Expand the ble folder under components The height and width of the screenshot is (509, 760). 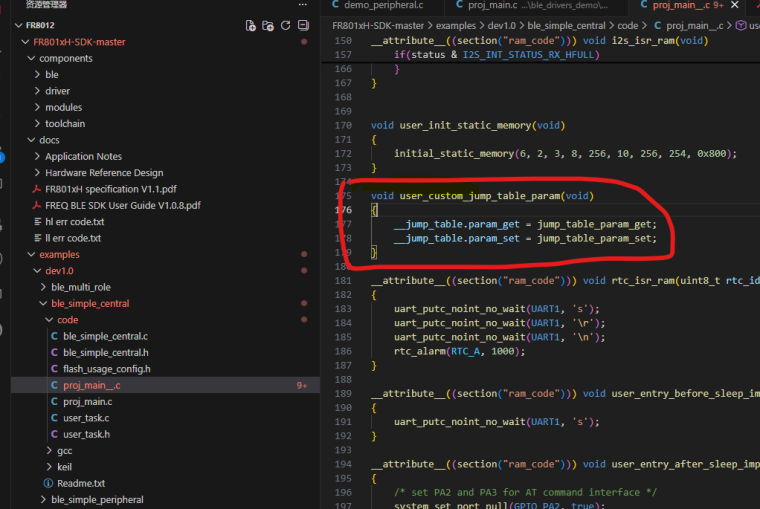(51, 74)
